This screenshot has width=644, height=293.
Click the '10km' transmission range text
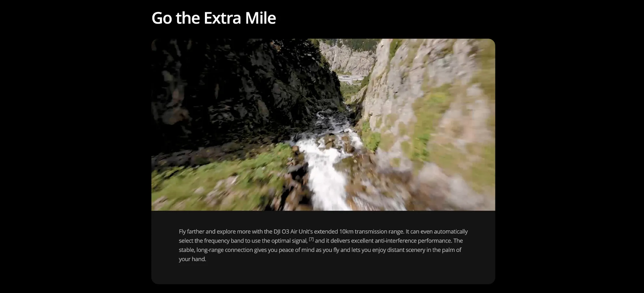[346, 231]
